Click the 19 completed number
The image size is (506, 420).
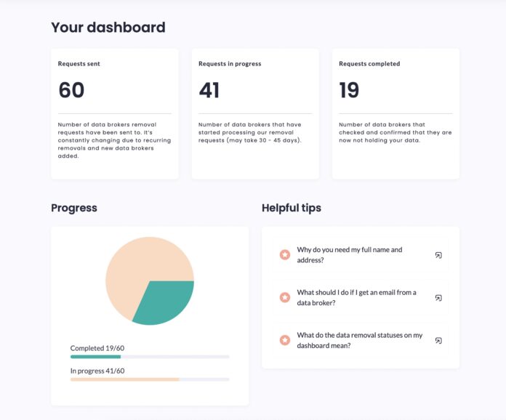[349, 90]
